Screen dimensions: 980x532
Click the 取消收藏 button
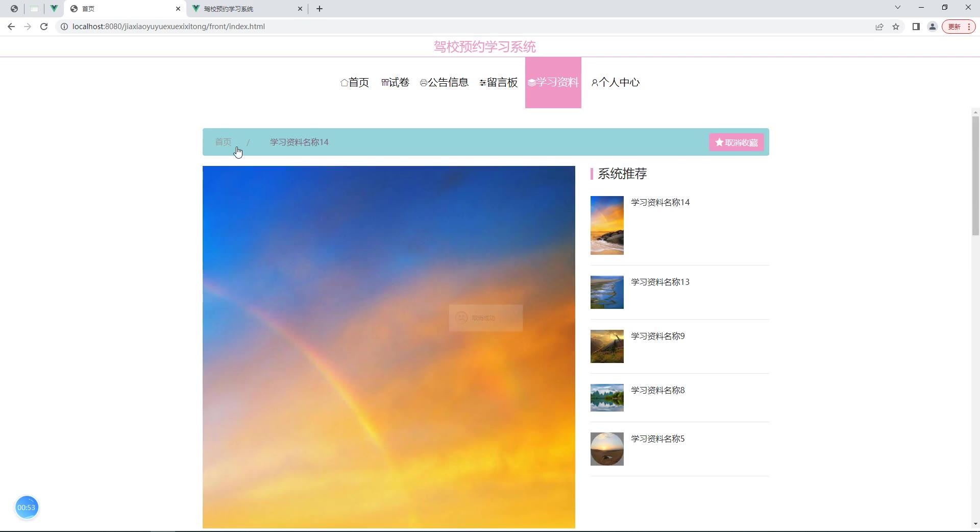coord(737,142)
